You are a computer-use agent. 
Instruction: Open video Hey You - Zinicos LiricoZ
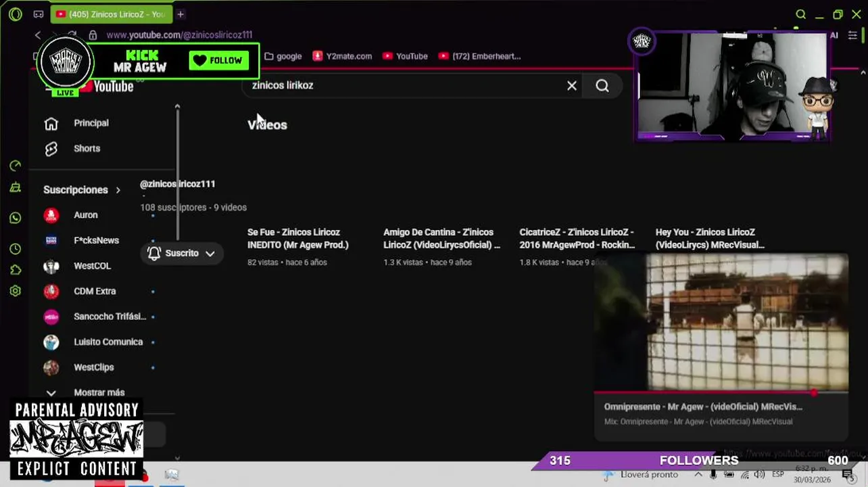point(710,239)
